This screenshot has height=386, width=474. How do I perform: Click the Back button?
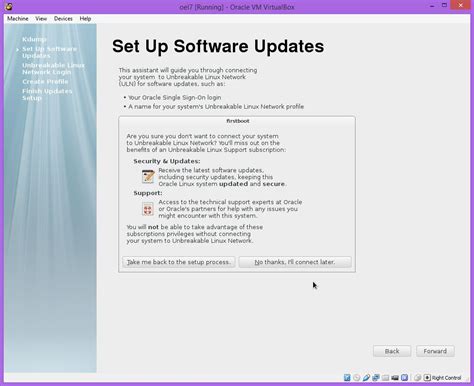tap(392, 351)
